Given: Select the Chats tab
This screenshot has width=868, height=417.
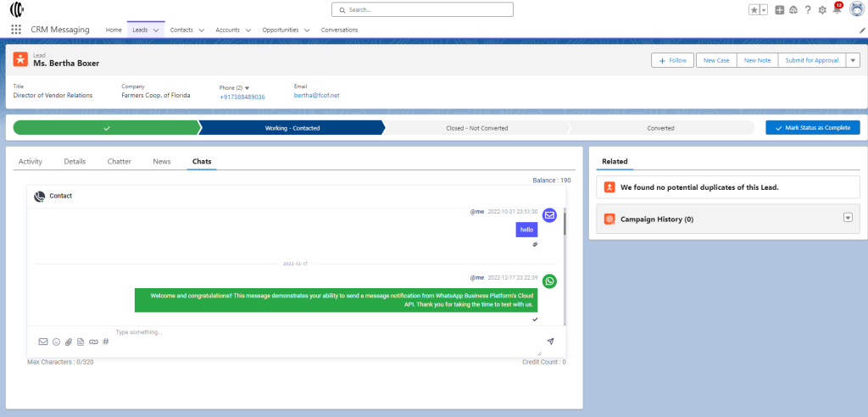Looking at the screenshot, I should [x=202, y=162].
